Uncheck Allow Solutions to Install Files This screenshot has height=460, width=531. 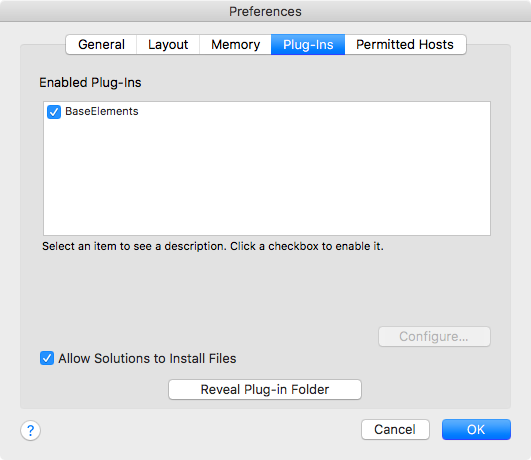pyautogui.click(x=47, y=358)
